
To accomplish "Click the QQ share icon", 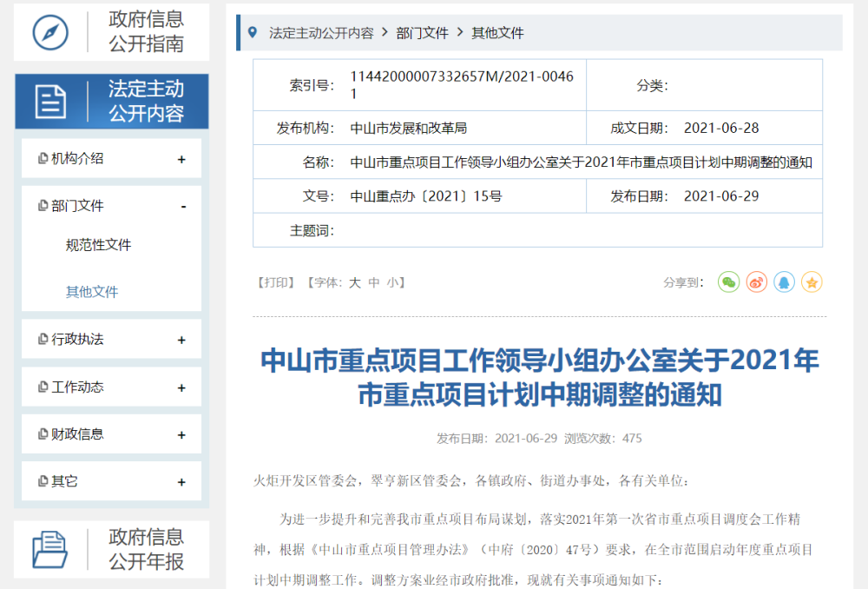I will coord(784,282).
